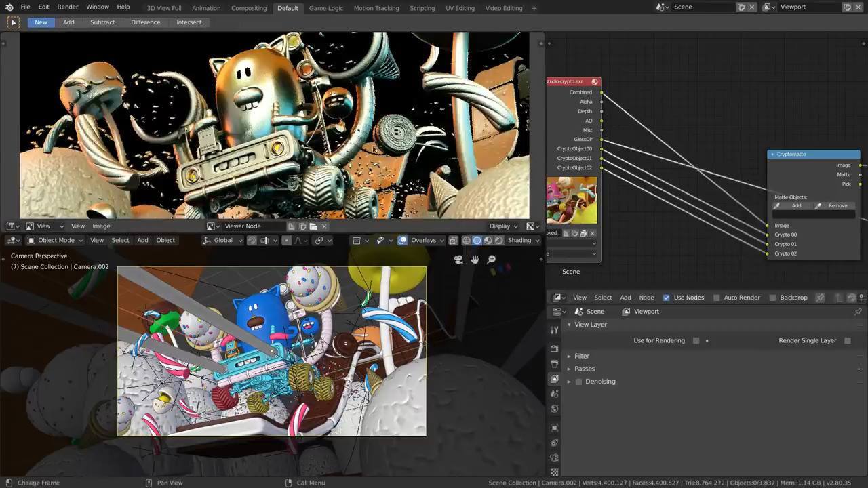This screenshot has width=868, height=488.
Task: Open the Render properties tab icon
Action: coord(554,348)
